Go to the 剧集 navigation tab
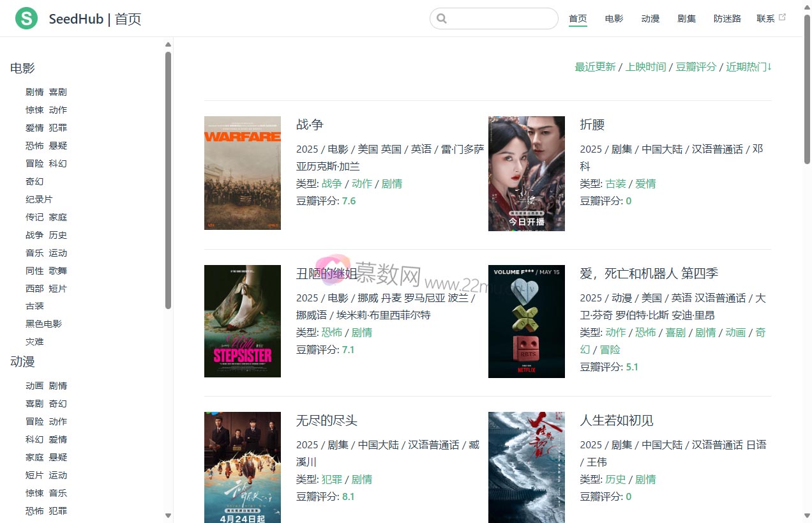This screenshot has height=523, width=812. (x=686, y=19)
